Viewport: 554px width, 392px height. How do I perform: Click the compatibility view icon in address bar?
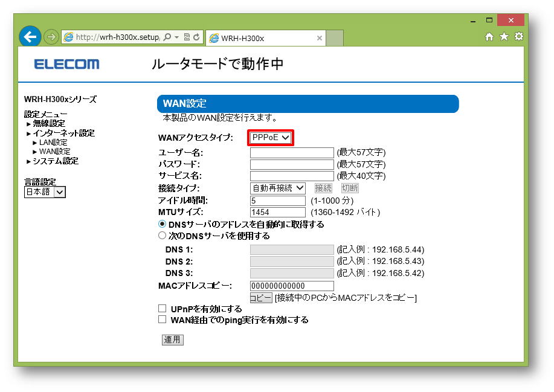[187, 37]
